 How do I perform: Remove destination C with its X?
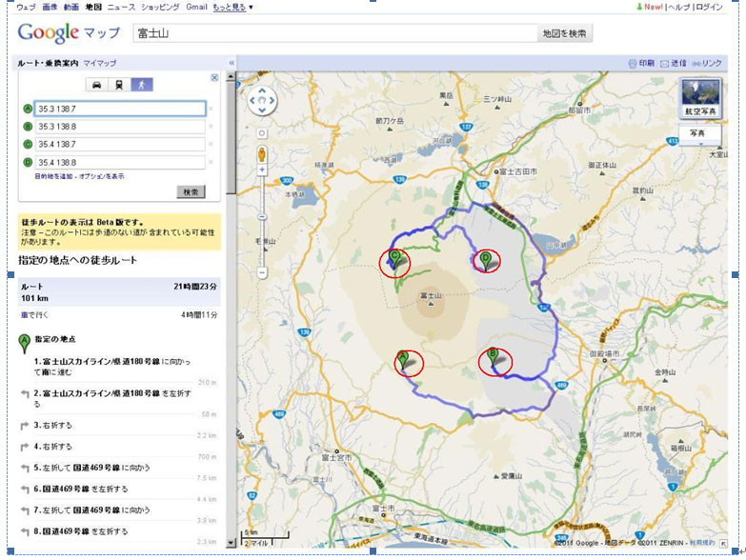212,144
